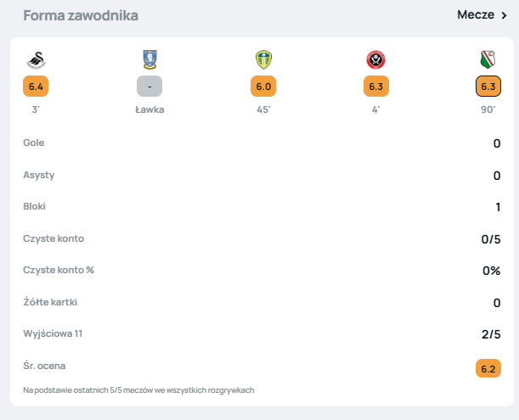519x420 pixels.
Task: Open the Leeds United match crest
Action: (x=263, y=59)
